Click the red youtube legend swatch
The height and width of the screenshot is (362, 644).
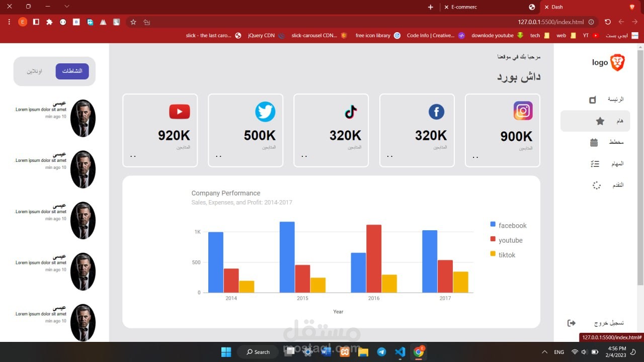click(493, 239)
